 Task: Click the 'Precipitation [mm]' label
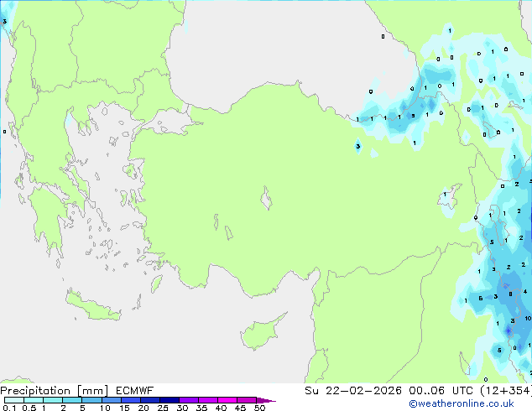(x=55, y=391)
